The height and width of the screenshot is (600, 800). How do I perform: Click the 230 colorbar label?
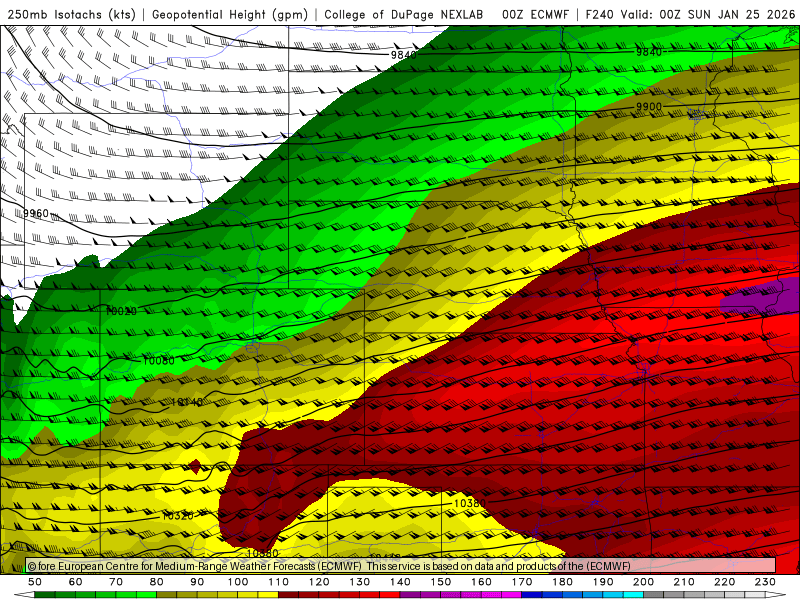pos(766,582)
